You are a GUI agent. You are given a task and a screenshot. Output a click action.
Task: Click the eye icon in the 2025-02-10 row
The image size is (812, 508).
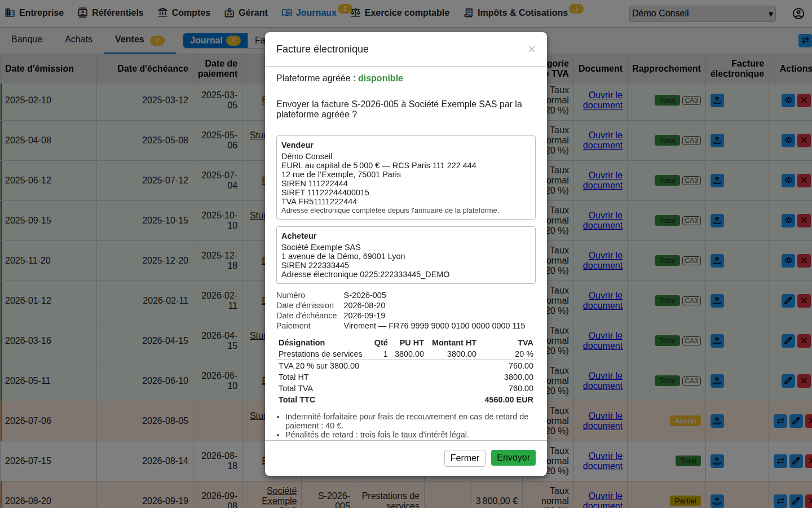[788, 100]
